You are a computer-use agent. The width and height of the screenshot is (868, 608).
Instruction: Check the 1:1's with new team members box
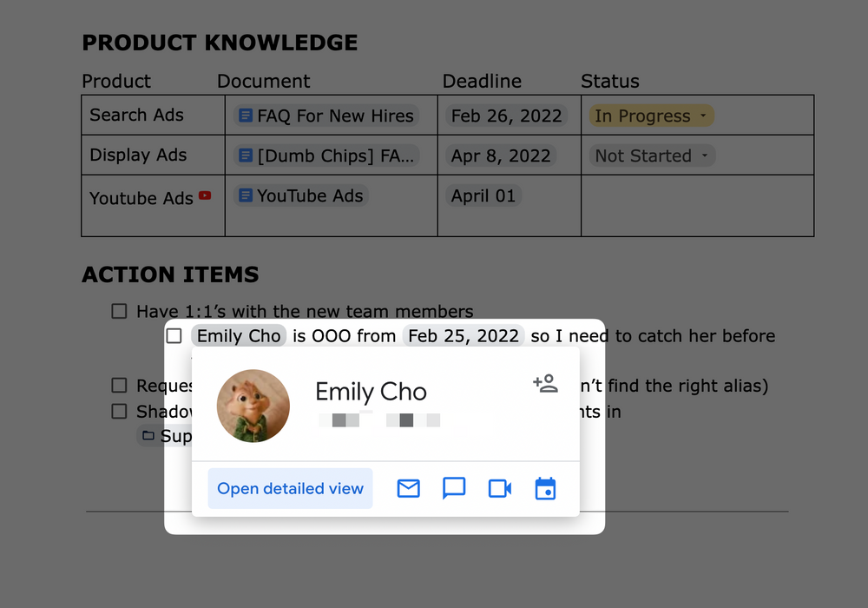click(x=119, y=310)
